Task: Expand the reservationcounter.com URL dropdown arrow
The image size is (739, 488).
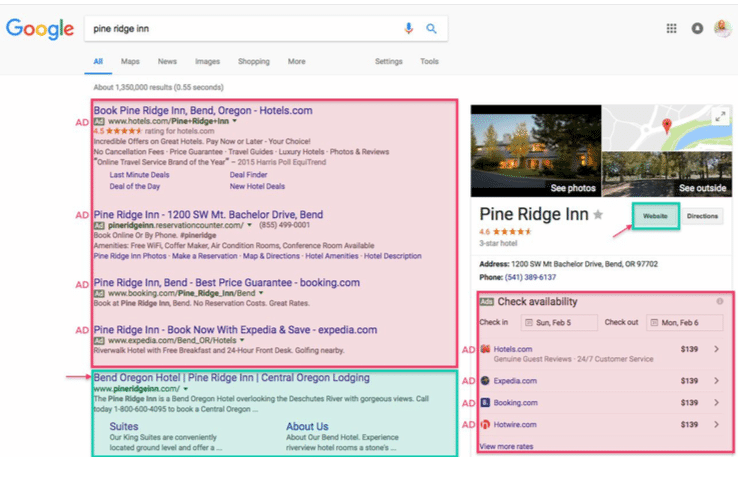Action: pos(249,225)
